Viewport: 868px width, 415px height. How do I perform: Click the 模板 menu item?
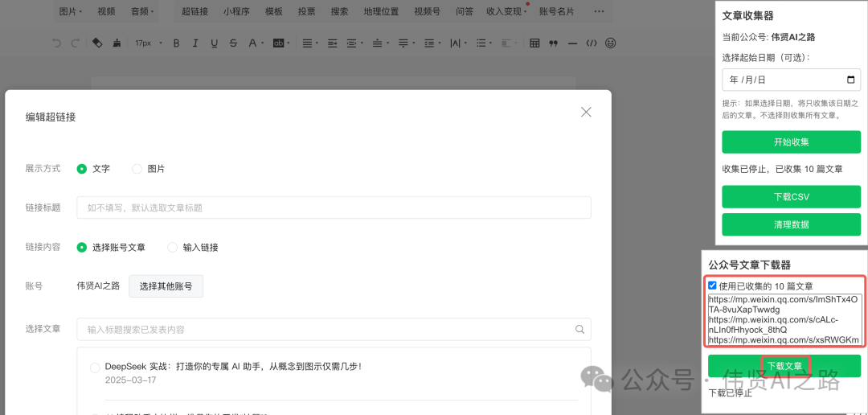tap(274, 11)
